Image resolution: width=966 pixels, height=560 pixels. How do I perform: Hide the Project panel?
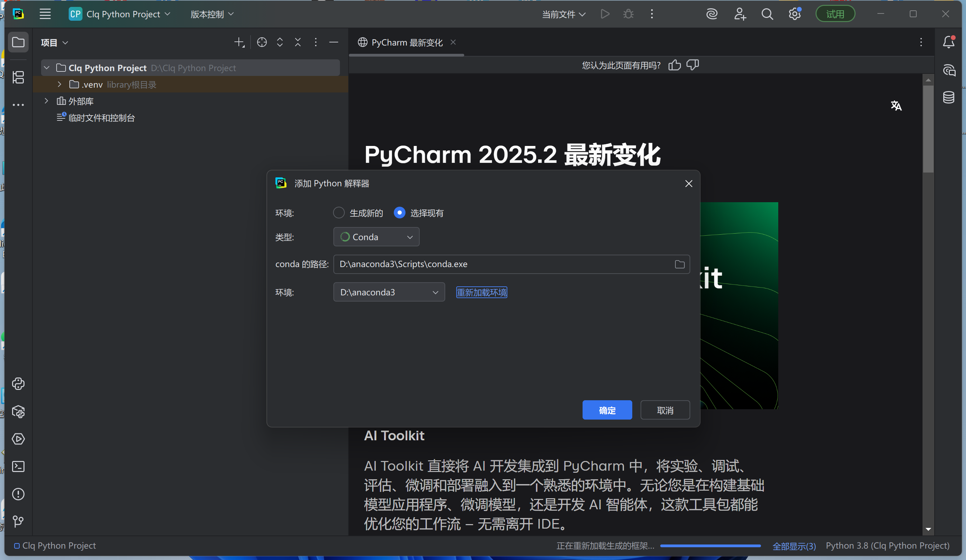pyautogui.click(x=334, y=42)
